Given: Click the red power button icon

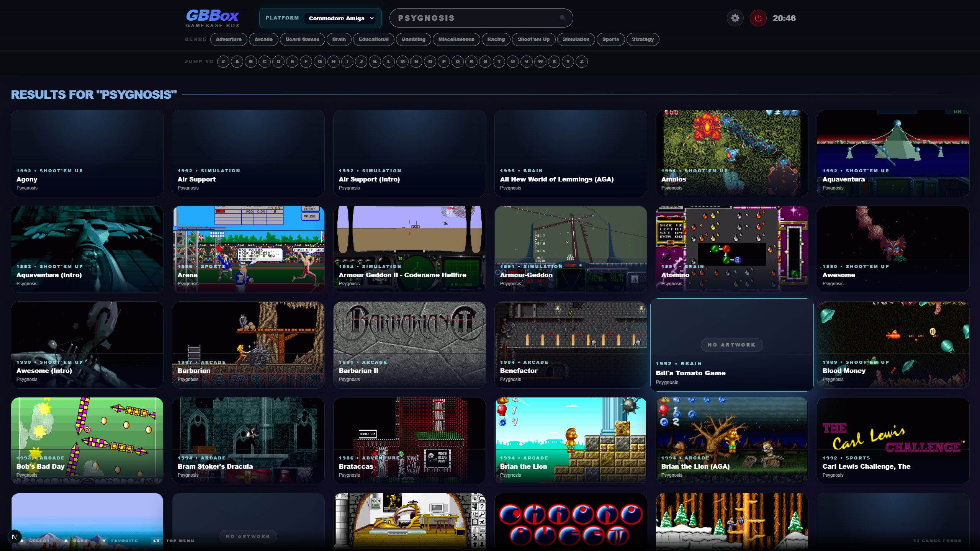Looking at the screenshot, I should coord(758,18).
